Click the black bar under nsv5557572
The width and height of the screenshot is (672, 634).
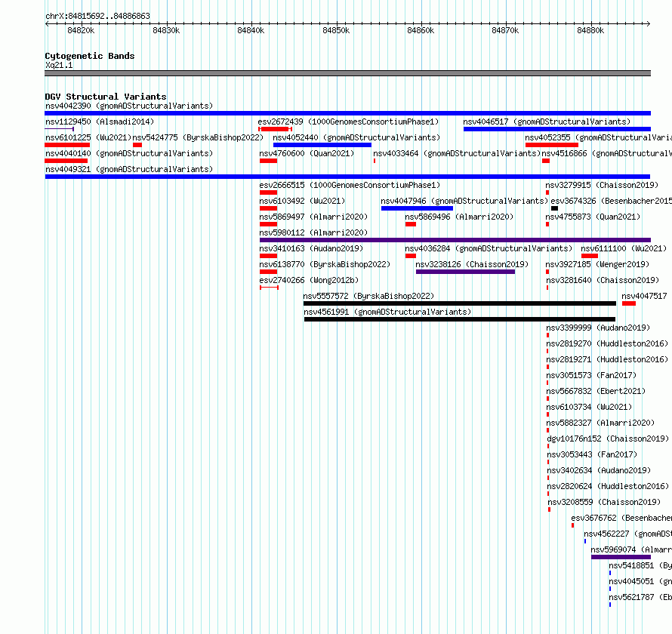(459, 303)
